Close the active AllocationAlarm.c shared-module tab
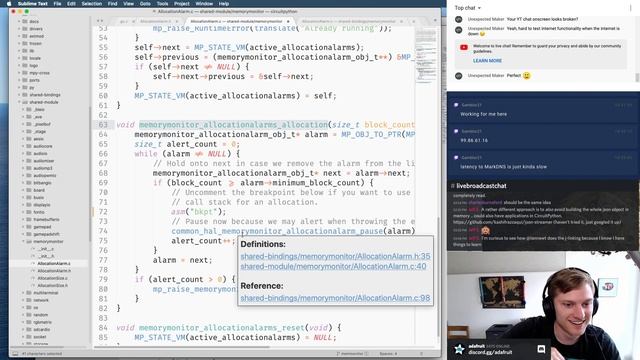This screenshot has height=360, width=640. pyautogui.click(x=288, y=21)
